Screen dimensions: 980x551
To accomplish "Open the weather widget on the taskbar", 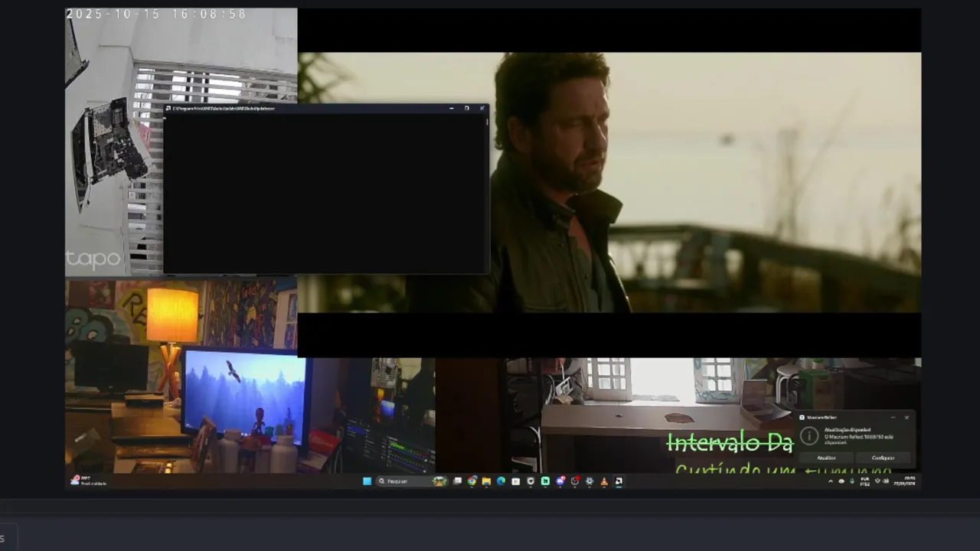I will (x=88, y=481).
